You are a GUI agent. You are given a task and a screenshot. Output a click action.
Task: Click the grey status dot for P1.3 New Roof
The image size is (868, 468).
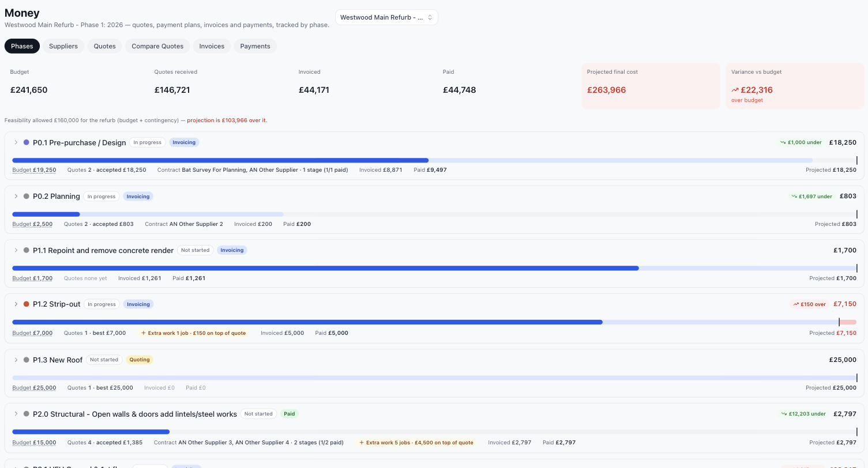point(26,360)
